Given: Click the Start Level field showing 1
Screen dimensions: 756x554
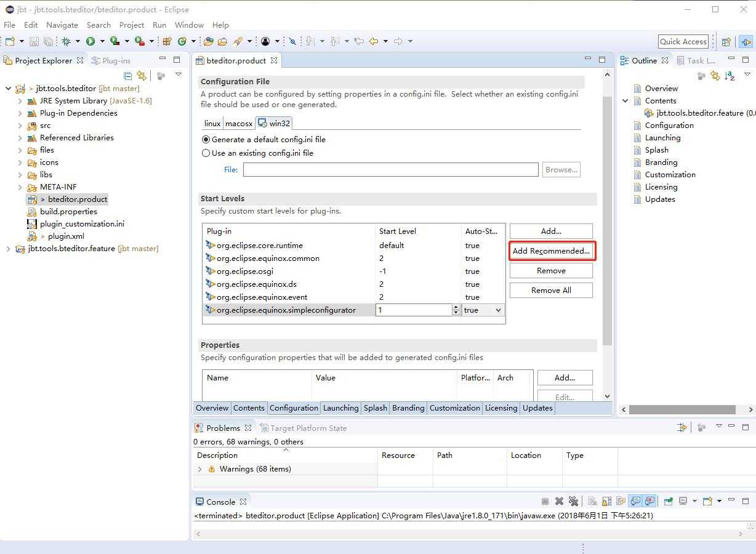Looking at the screenshot, I should coord(414,310).
